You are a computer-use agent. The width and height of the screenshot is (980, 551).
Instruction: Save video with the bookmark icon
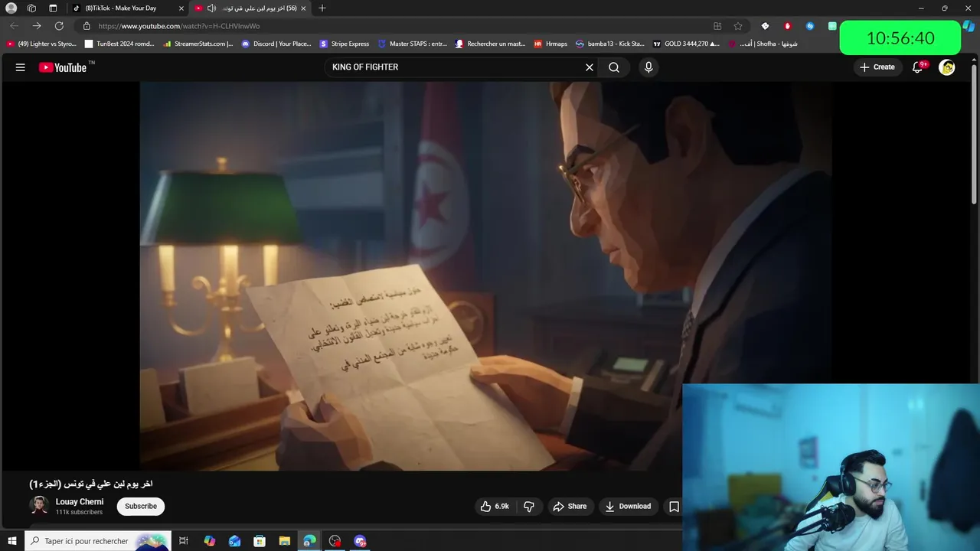click(674, 507)
